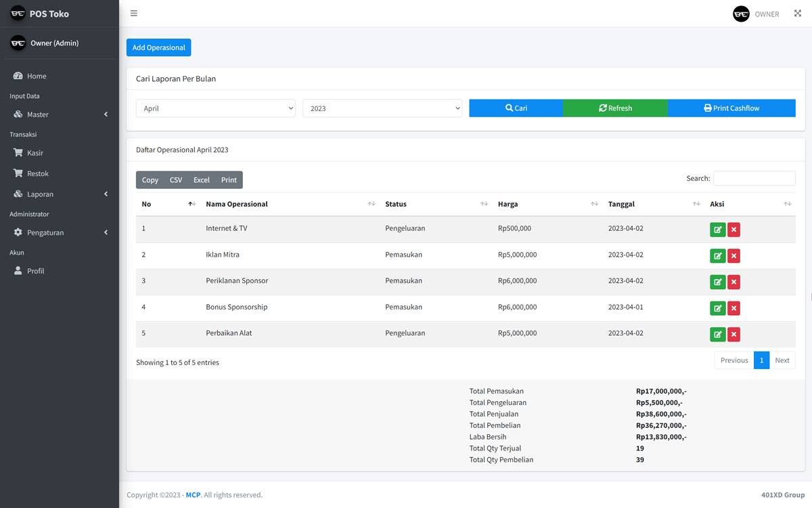Export the table using the Excel button
The width and height of the screenshot is (812, 508).
point(201,179)
